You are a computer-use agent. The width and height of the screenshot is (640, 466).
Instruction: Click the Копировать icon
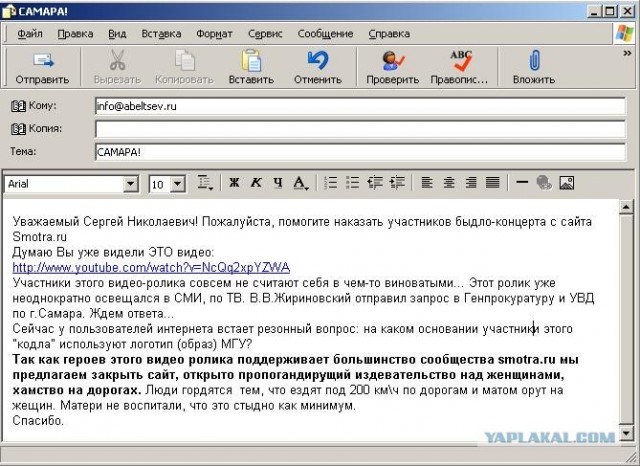(185, 60)
